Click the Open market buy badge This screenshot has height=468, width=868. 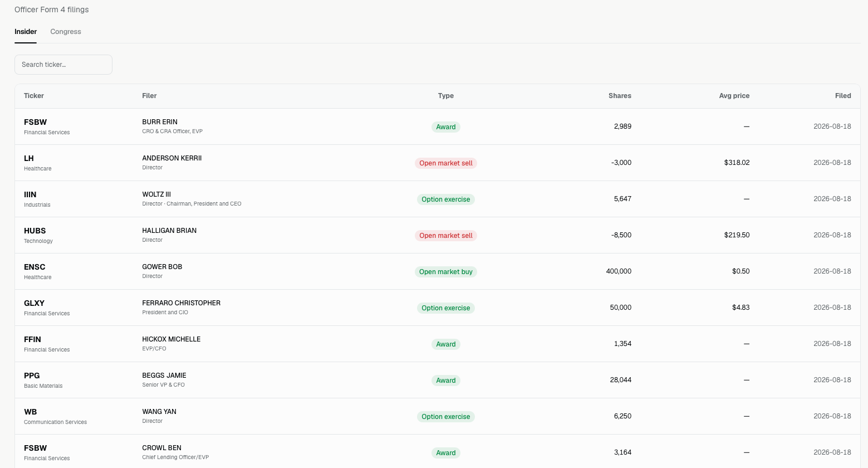[x=446, y=272]
